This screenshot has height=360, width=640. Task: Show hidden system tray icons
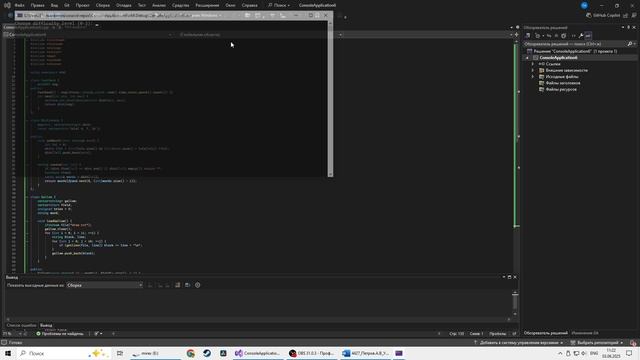560,353
